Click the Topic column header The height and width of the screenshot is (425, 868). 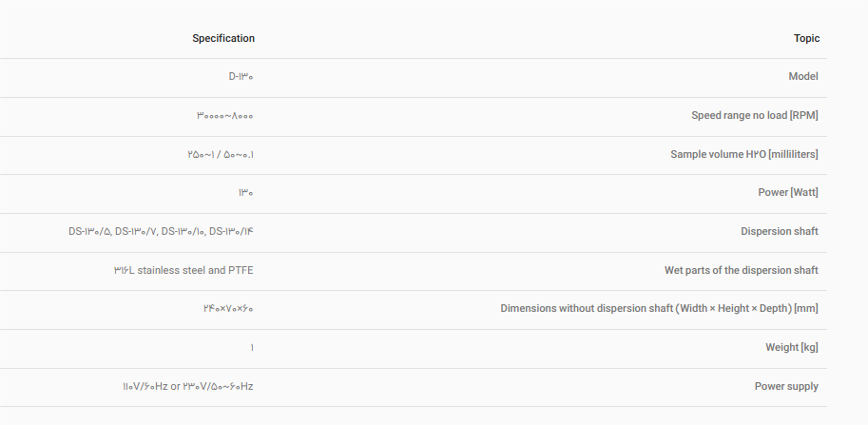pyautogui.click(x=806, y=39)
